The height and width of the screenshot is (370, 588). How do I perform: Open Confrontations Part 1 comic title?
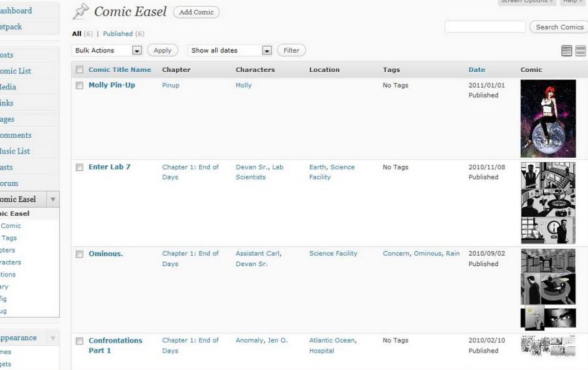point(115,345)
